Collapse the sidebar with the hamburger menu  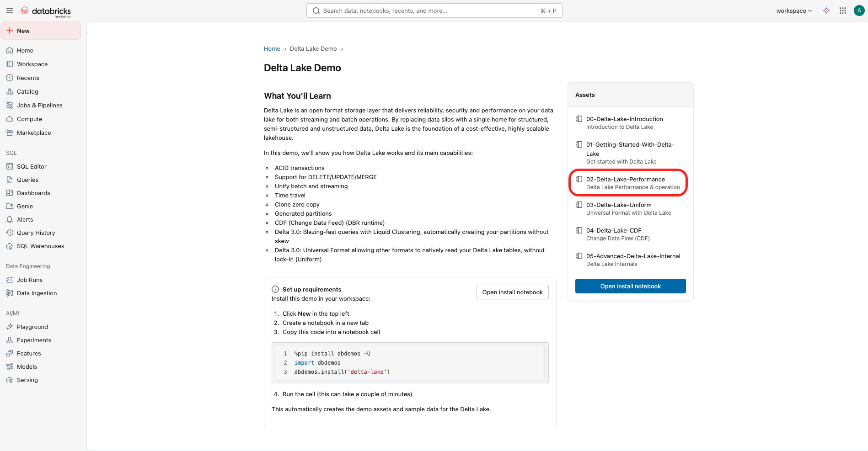(10, 11)
